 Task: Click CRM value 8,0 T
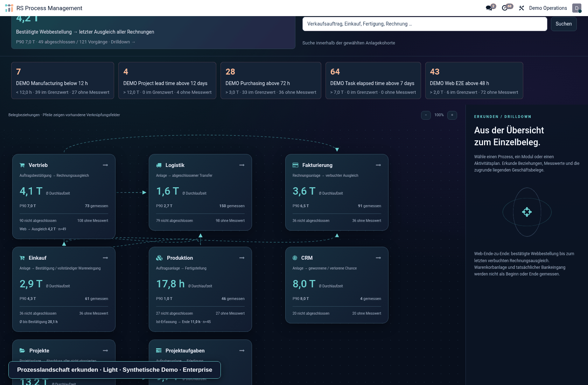pos(304,284)
